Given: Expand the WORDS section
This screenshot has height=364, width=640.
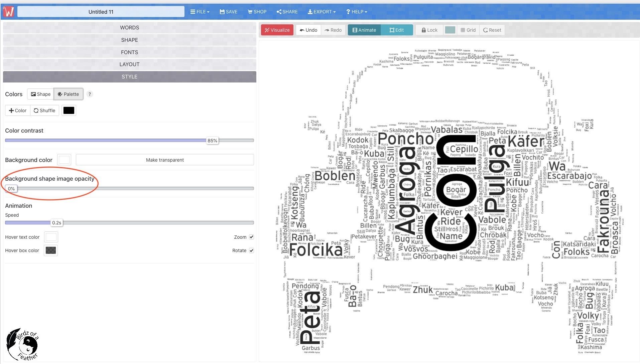Looking at the screenshot, I should tap(130, 28).
